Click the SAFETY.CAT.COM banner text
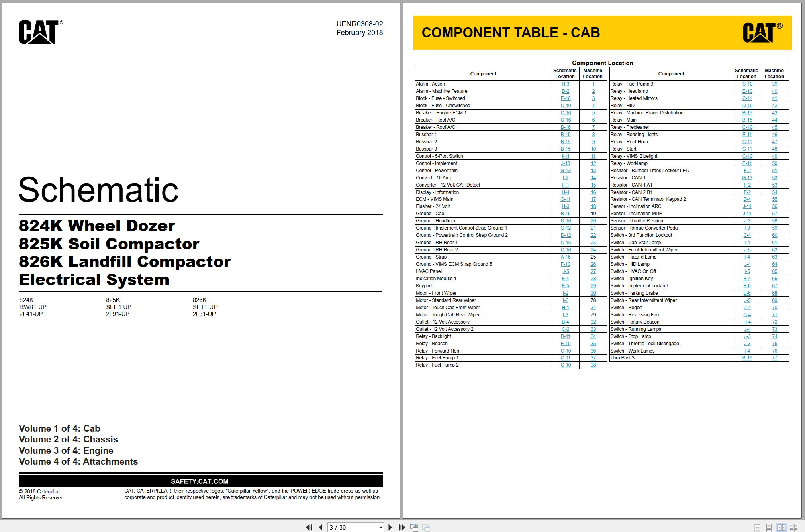This screenshot has height=532, width=805. click(200, 481)
